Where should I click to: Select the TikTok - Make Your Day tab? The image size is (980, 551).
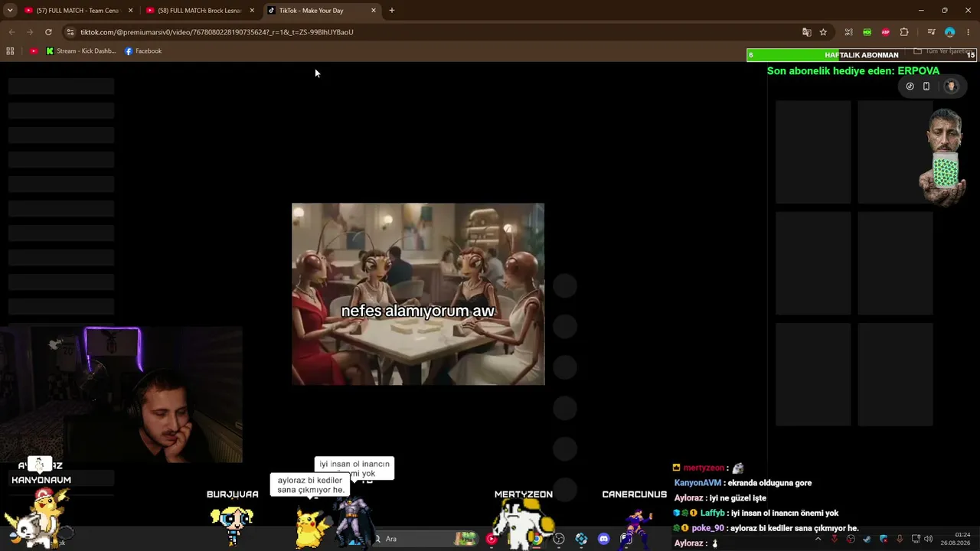click(322, 11)
